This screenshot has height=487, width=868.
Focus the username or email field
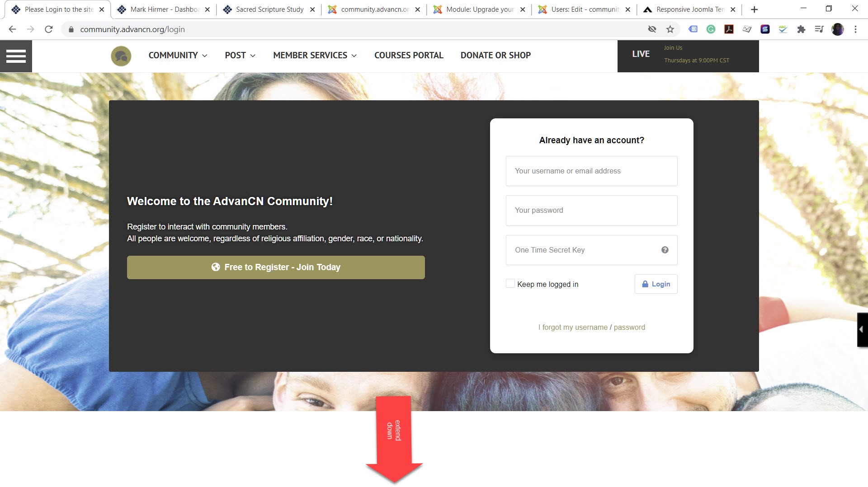click(x=591, y=171)
